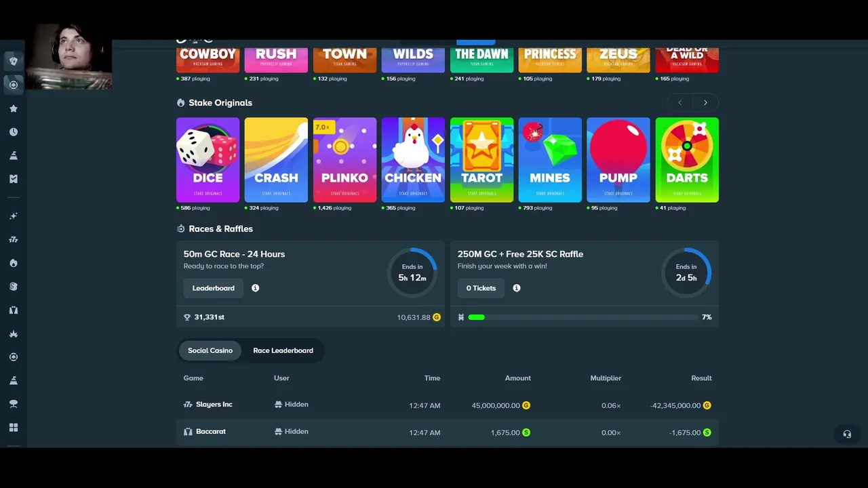The width and height of the screenshot is (868, 488).
Task: Click the gold coin icon next to 10,631.88
Action: click(437, 317)
